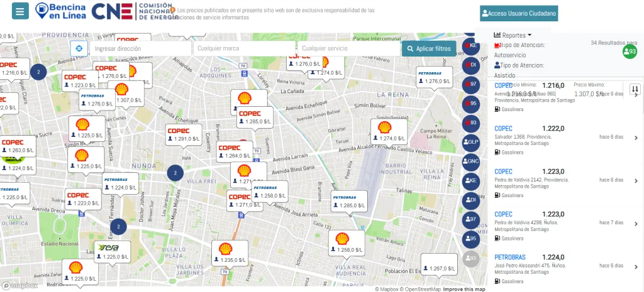Toggle assisted KE kerosene filter
Screen dimensions: 644x292
pyautogui.click(x=471, y=181)
